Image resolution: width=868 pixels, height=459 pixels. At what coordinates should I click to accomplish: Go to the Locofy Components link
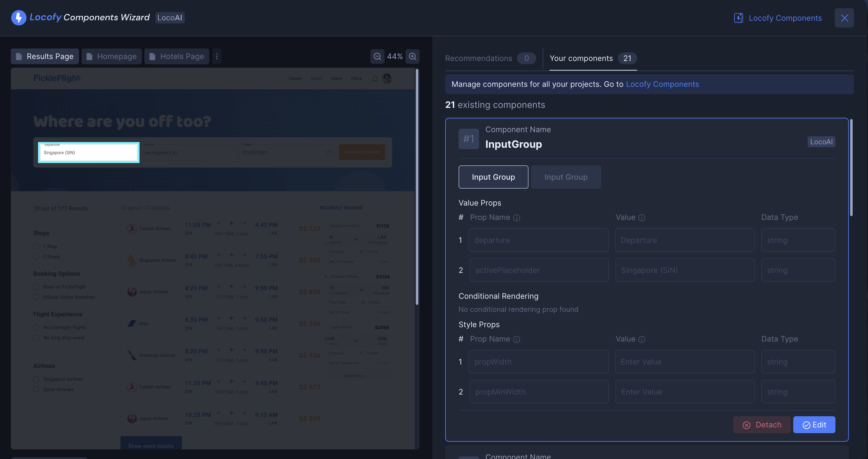coord(662,84)
